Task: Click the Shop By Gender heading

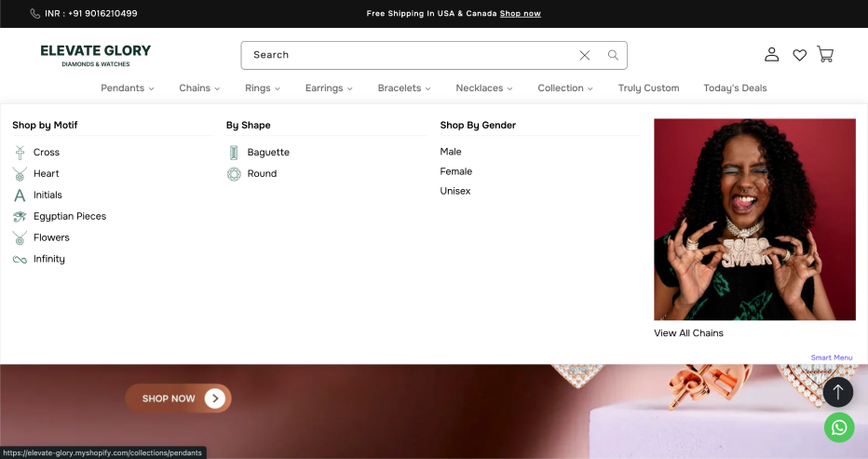Action: 478,125
